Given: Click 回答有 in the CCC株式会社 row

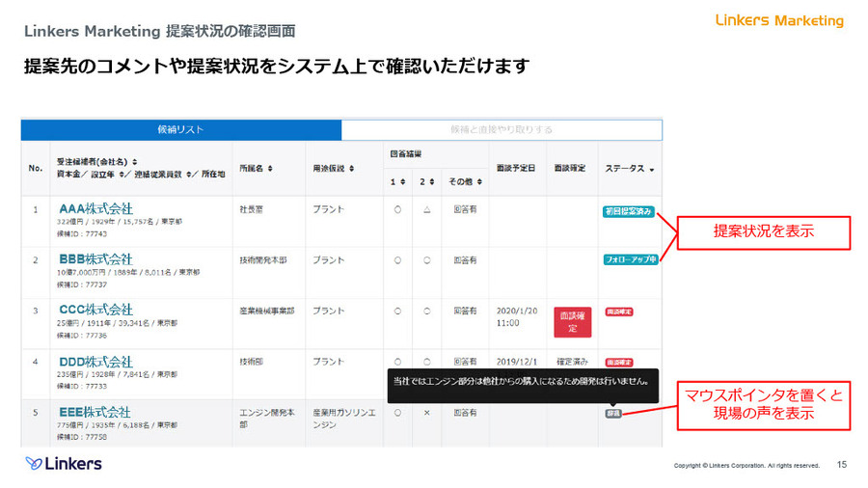Looking at the screenshot, I should [x=465, y=311].
